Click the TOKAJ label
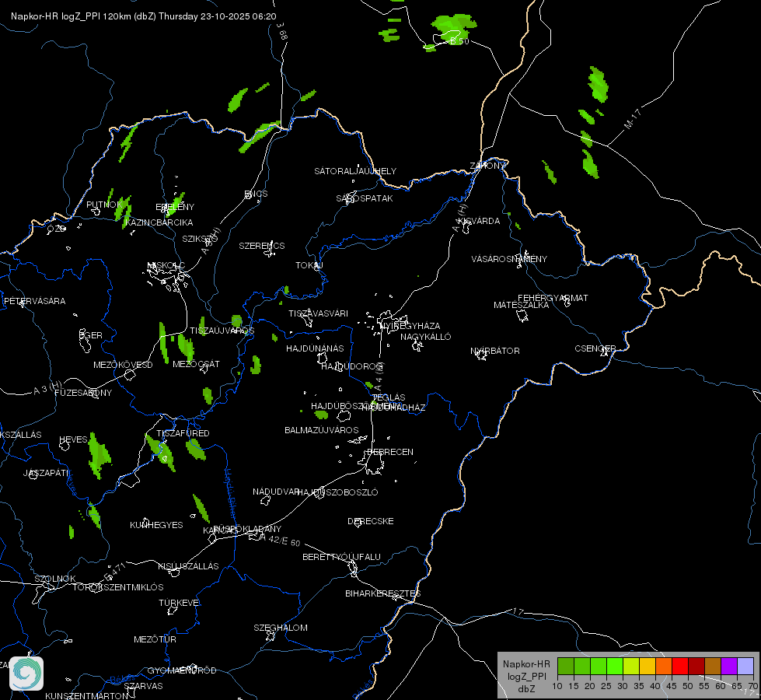Image resolution: width=761 pixels, height=700 pixels. pos(309,265)
